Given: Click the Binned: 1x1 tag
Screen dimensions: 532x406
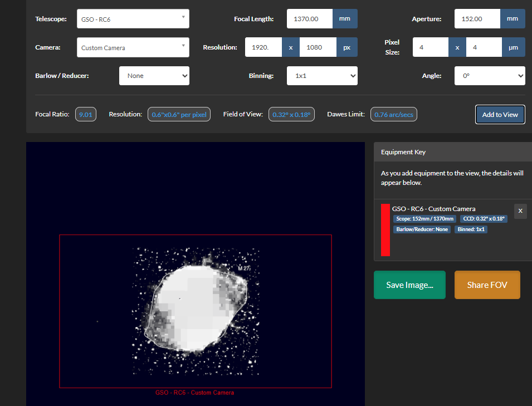Looking at the screenshot, I should click(x=471, y=229).
